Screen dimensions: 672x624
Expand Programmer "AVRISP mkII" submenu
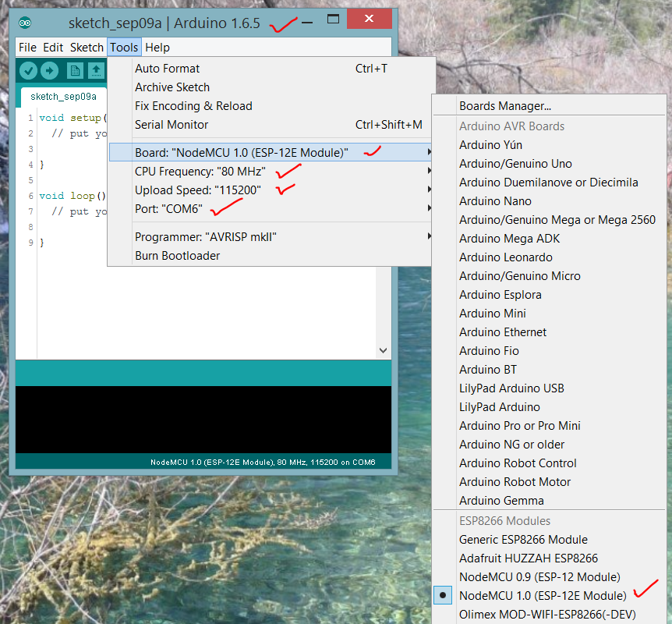click(270, 237)
